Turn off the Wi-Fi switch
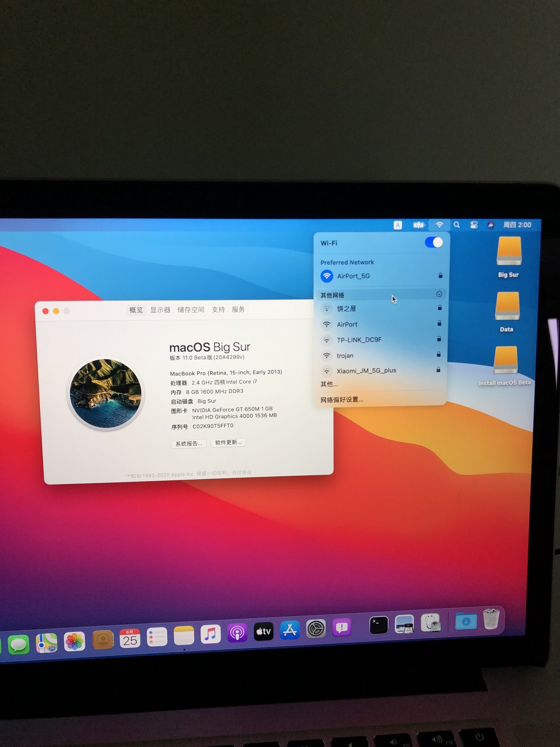This screenshot has height=747, width=560. pyautogui.click(x=434, y=242)
